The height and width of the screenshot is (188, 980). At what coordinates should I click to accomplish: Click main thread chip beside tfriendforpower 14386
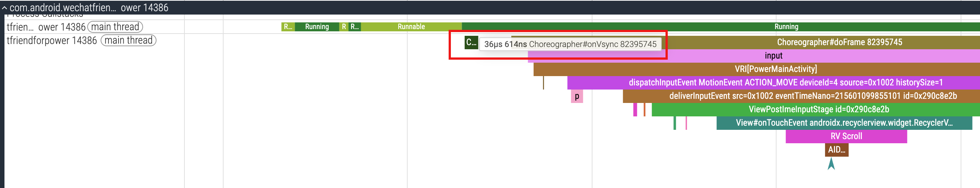point(128,40)
